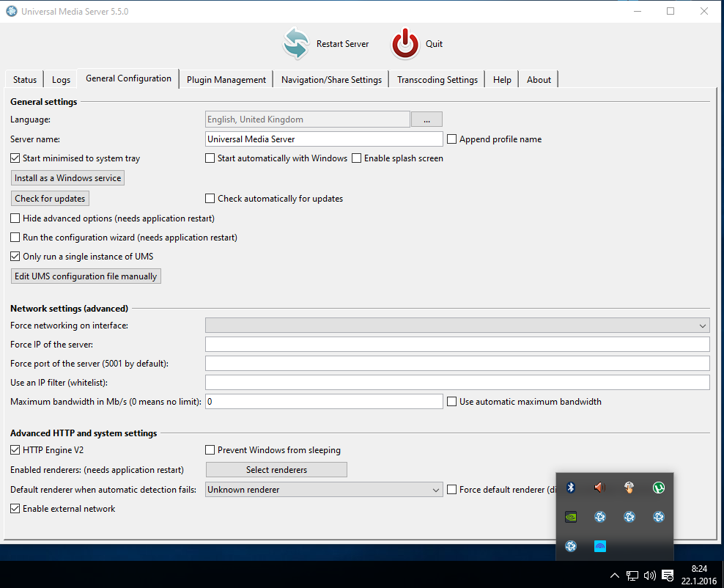The image size is (724, 588).
Task: Click the General settings section heading
Action: pos(44,102)
